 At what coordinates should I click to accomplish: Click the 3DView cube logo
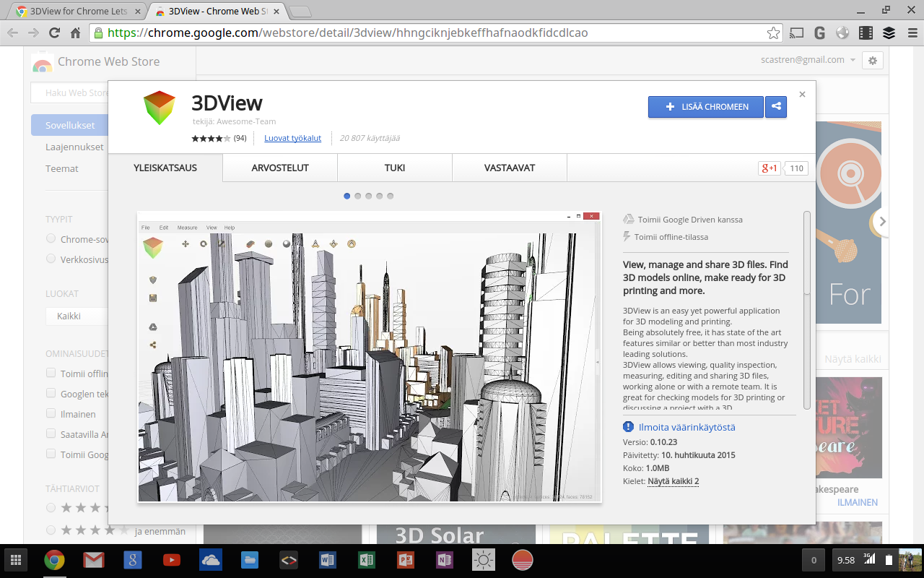click(x=160, y=108)
